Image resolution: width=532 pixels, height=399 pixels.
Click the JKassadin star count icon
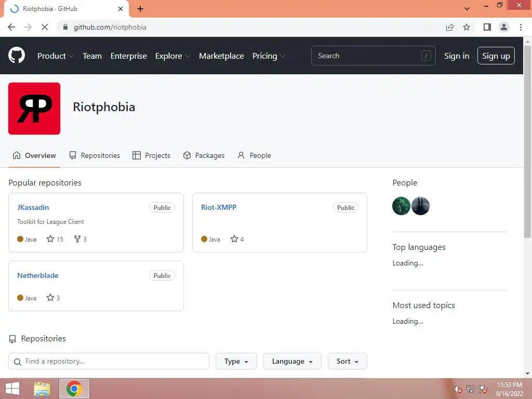point(50,239)
